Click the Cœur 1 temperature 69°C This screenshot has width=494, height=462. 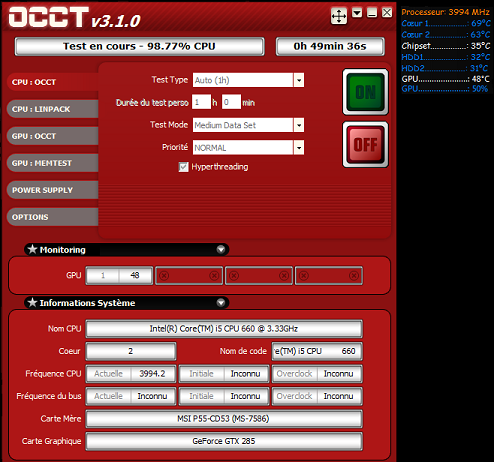[445, 23]
